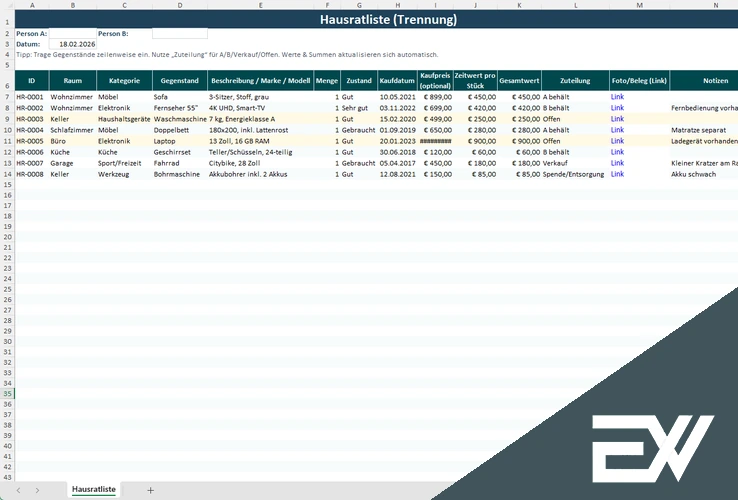The height and width of the screenshot is (500, 738).
Task: Select column header A
Action: [x=32, y=5]
